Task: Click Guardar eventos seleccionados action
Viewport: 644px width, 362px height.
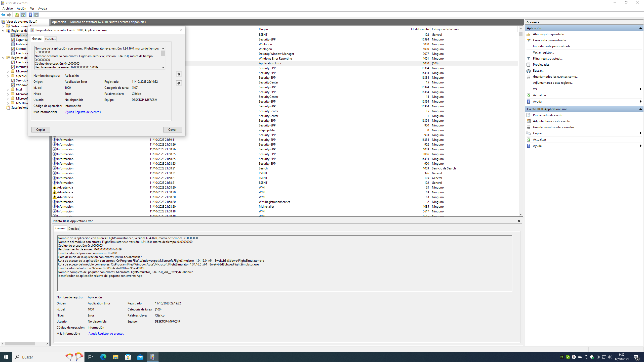Action: tap(554, 127)
